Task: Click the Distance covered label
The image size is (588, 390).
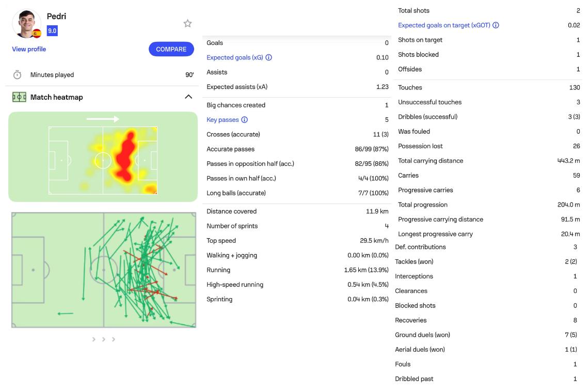Action: tap(232, 211)
